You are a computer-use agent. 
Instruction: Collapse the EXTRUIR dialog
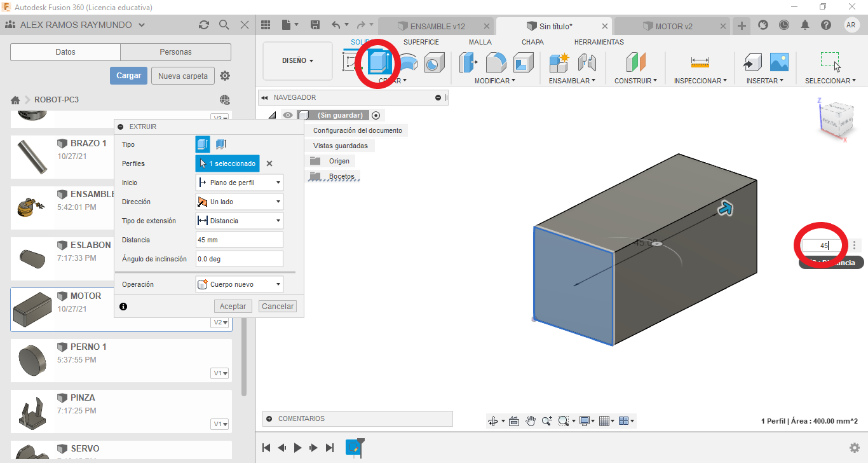pyautogui.click(x=121, y=127)
